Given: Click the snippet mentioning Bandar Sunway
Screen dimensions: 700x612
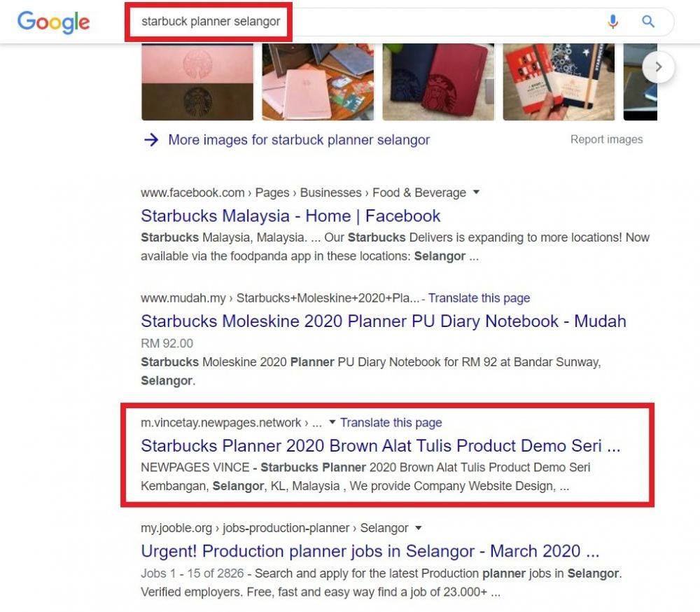Looking at the screenshot, I should tap(371, 371).
